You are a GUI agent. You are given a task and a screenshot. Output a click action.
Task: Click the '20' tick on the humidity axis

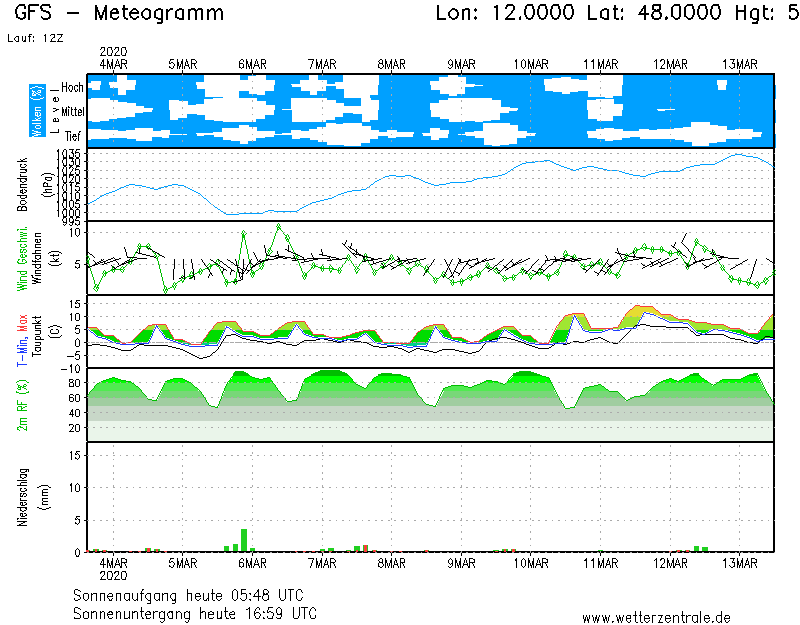coord(74,428)
